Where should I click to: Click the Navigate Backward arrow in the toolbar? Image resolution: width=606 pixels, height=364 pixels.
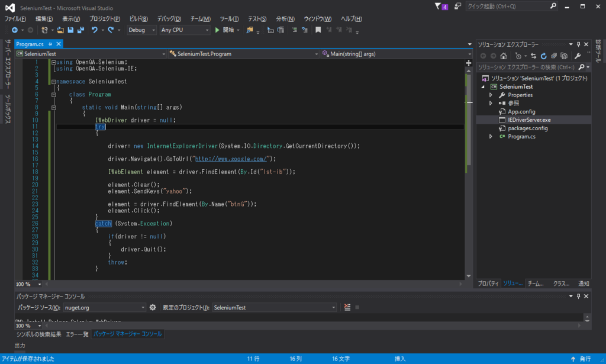click(x=15, y=30)
